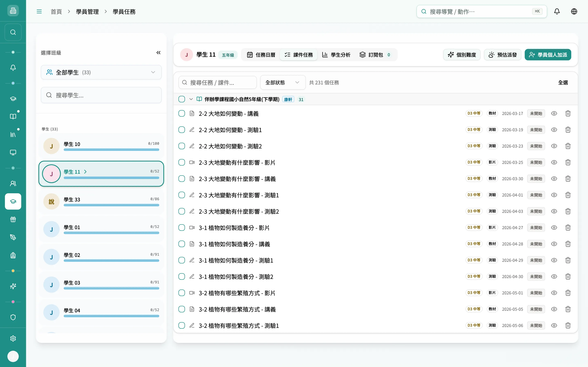
Task: Open the notification bell in top bar
Action: pyautogui.click(x=557, y=11)
